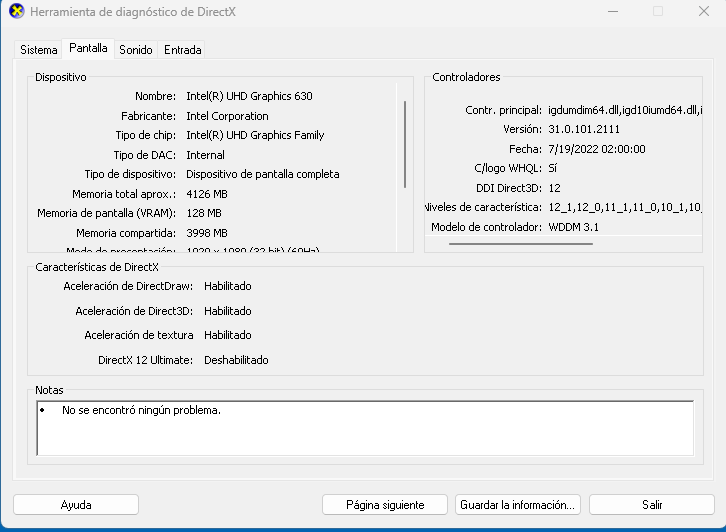Viewport: 726px width, 532px height.
Task: Click the C/logo WHQL value Sí
Action: [x=552, y=168]
